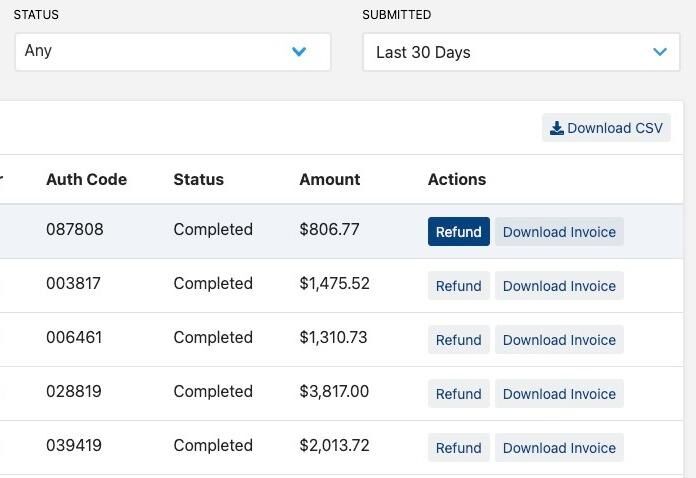696x478 pixels.
Task: Click the chevron arrow in Submitted dropdown
Action: [660, 52]
